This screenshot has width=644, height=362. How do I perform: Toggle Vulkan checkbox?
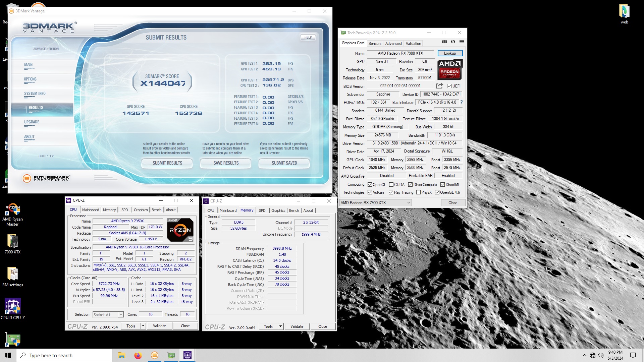[370, 192]
